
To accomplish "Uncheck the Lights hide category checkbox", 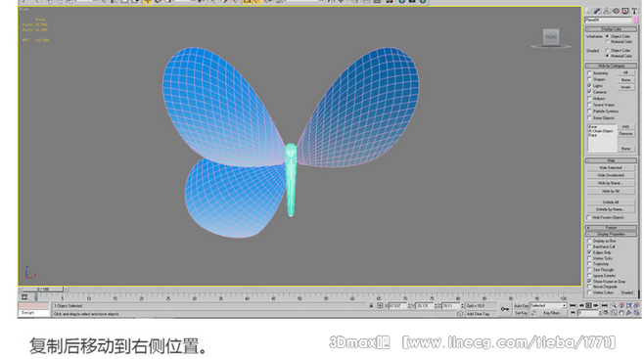I will pyautogui.click(x=589, y=85).
